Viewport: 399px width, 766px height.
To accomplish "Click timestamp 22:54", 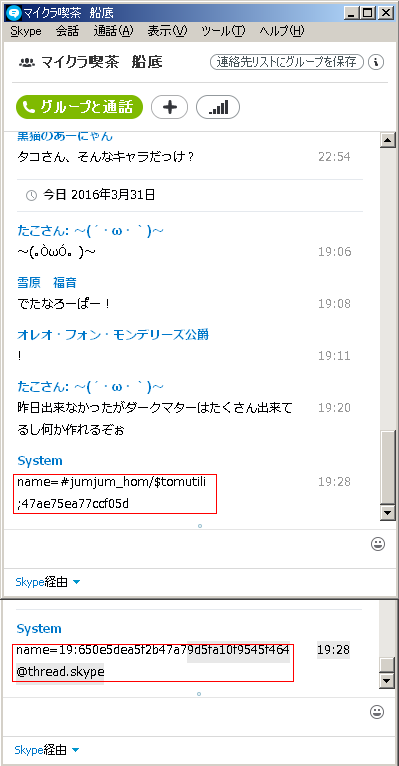I will pos(335,157).
